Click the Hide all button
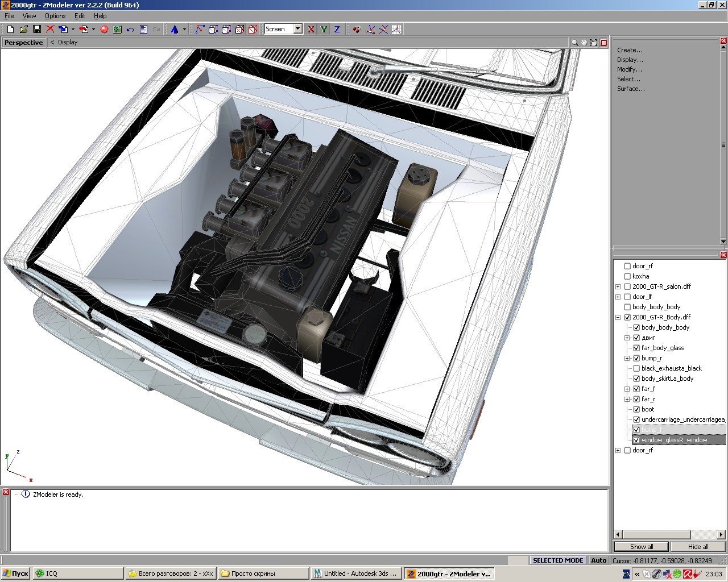This screenshot has width=728, height=582. pos(698,546)
